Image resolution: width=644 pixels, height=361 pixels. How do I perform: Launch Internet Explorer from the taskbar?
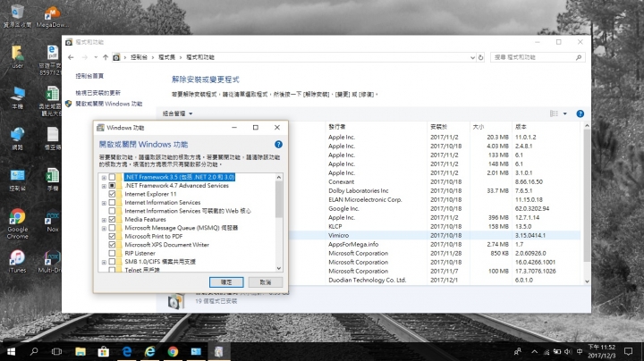click(149, 351)
